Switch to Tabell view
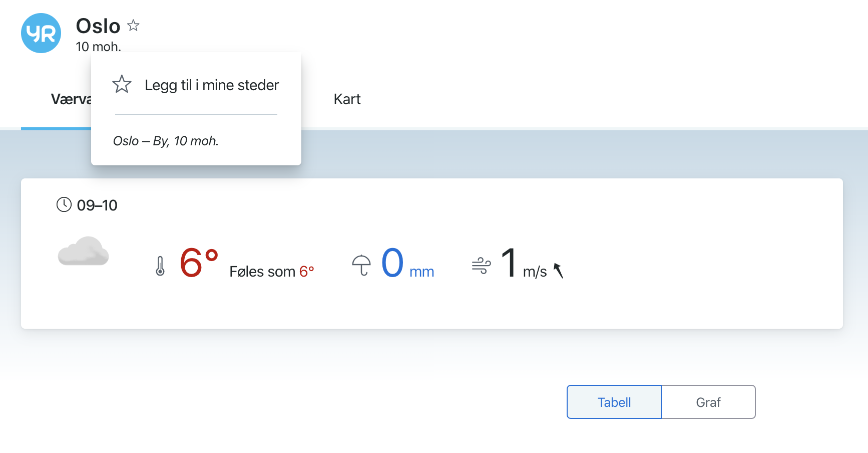868x453 pixels. 614,402
